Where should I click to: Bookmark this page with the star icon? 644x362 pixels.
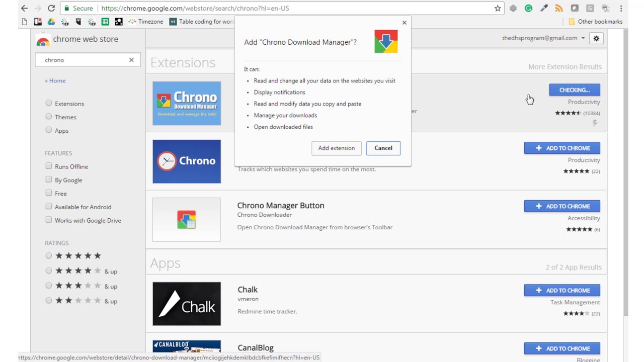coord(498,8)
